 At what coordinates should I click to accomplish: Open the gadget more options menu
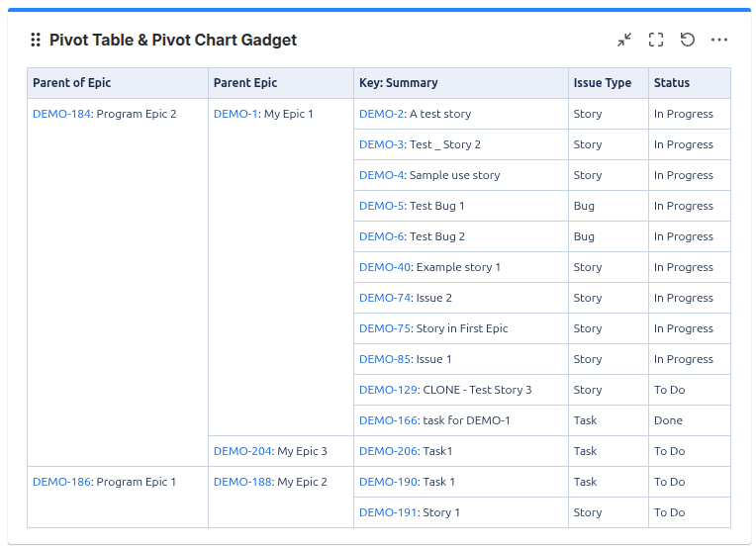[719, 41]
